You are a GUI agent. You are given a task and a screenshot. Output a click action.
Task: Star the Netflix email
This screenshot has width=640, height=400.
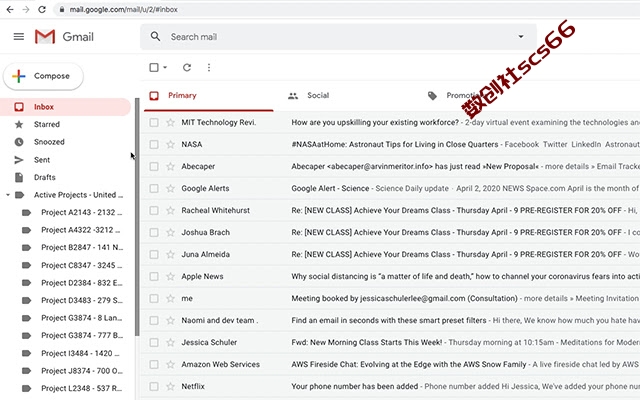coord(171,387)
